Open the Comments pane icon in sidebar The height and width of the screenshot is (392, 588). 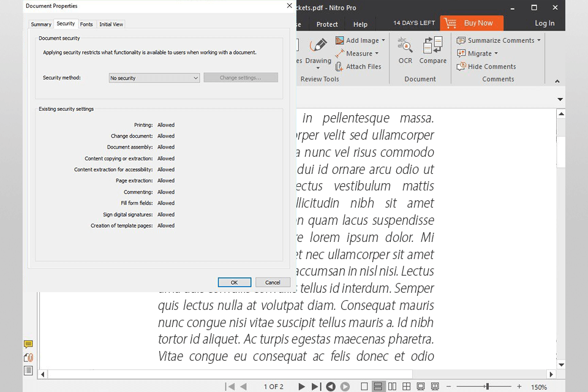tap(28, 344)
